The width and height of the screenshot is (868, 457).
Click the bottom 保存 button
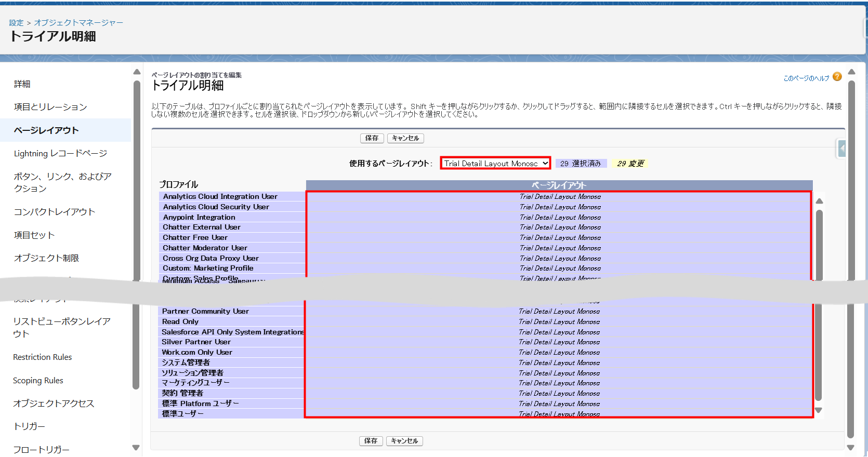pyautogui.click(x=371, y=441)
